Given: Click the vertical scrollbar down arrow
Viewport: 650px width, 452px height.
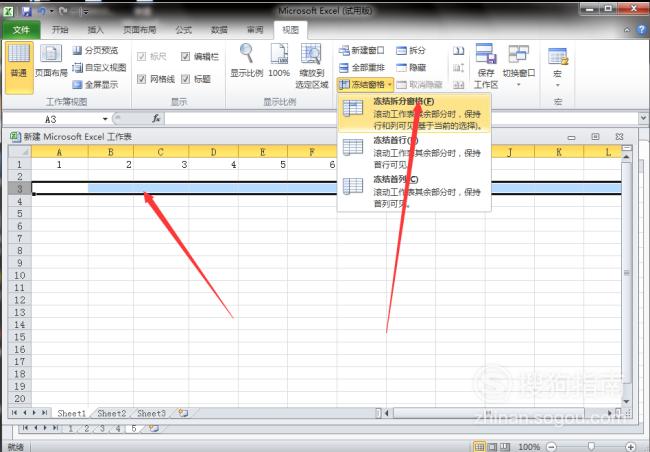Looking at the screenshot, I should [626, 401].
